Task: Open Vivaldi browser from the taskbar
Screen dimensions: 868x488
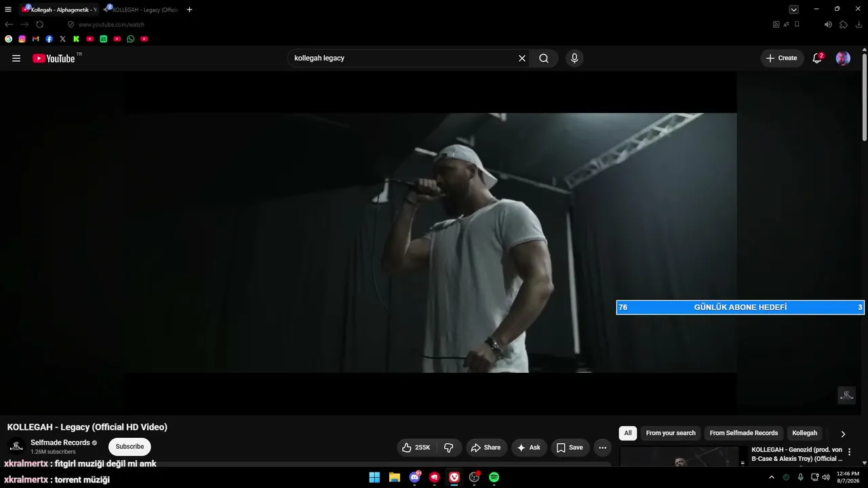Action: click(x=454, y=477)
